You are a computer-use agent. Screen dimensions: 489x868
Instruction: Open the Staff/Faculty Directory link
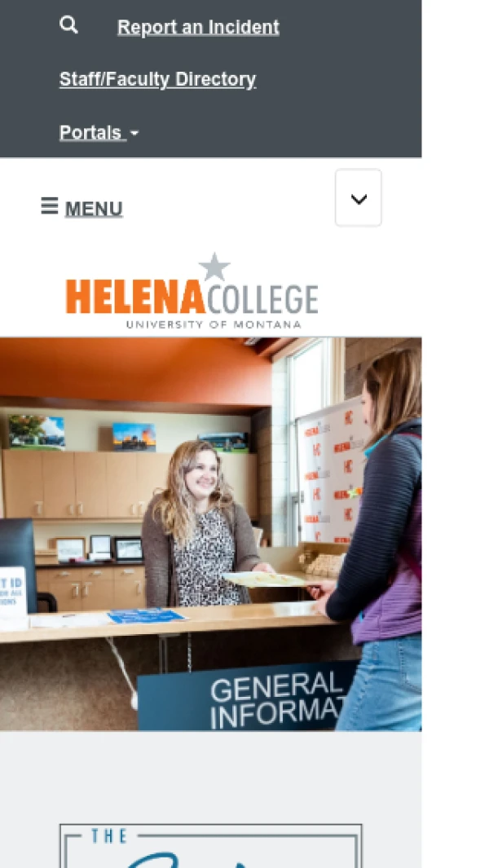pos(158,79)
